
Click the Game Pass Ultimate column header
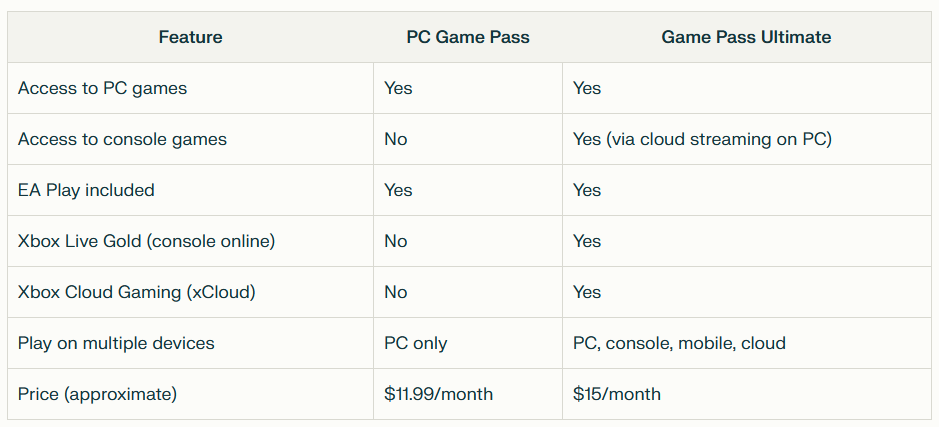coord(746,37)
